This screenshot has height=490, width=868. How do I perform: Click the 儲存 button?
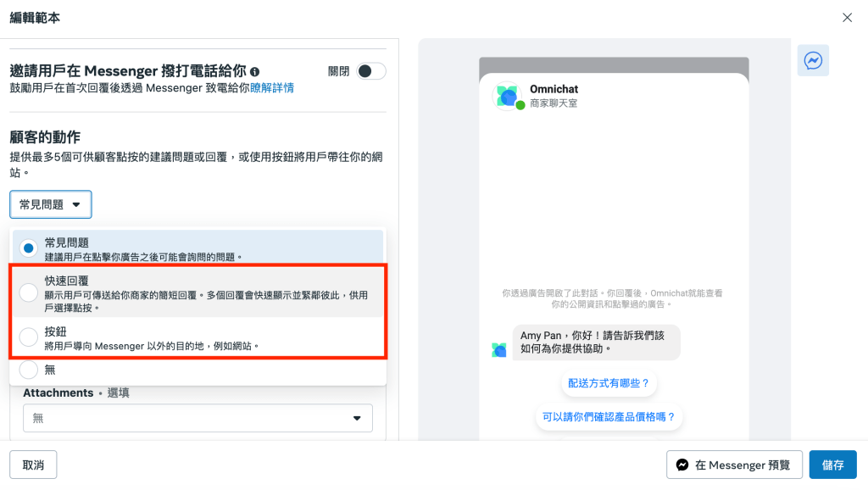832,465
